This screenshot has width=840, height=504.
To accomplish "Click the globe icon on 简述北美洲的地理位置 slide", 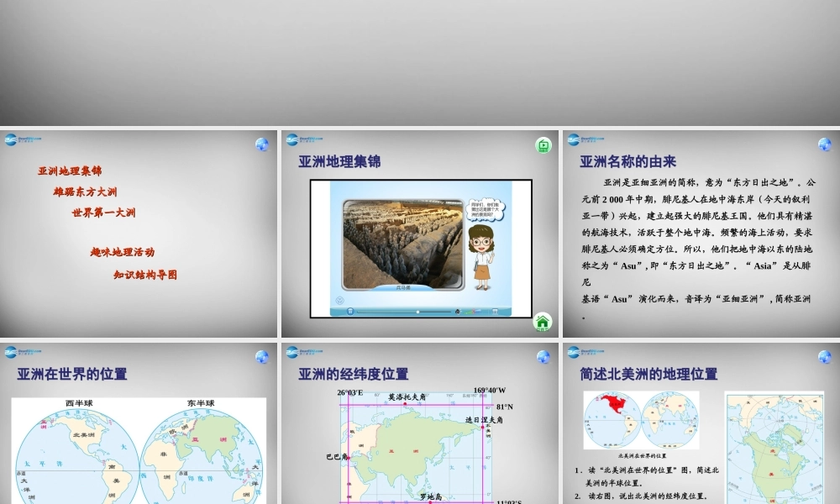I will (825, 357).
